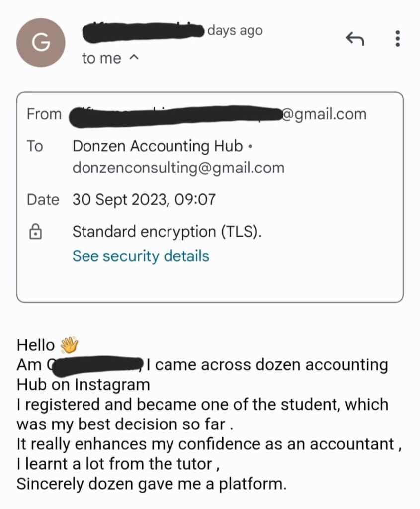Select the donzenconsulting@gmail.com address

[178, 168]
